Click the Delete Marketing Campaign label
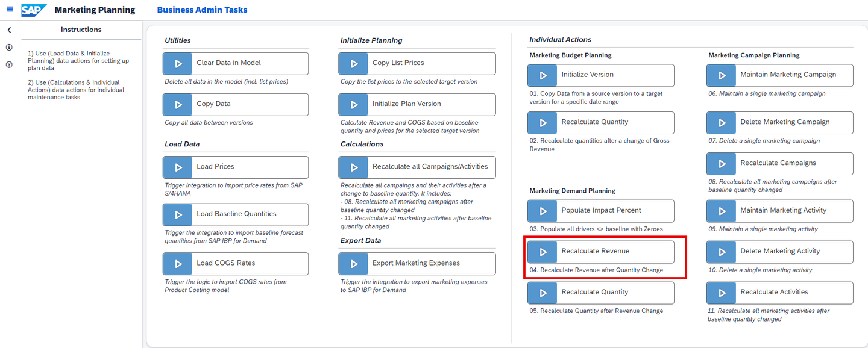868x348 pixels. point(785,122)
